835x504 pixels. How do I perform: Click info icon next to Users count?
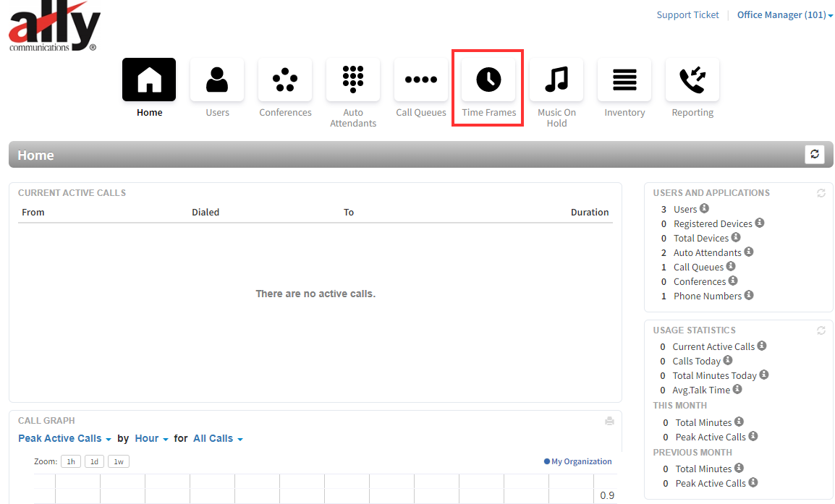tap(704, 208)
